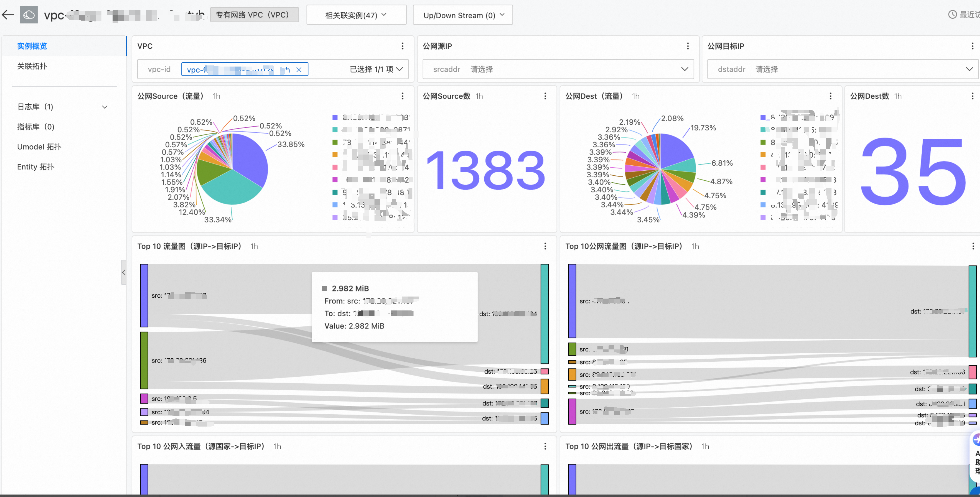This screenshot has width=980, height=497.
Task: Open Umodel 拓扑 in sidebar
Action: point(39,147)
